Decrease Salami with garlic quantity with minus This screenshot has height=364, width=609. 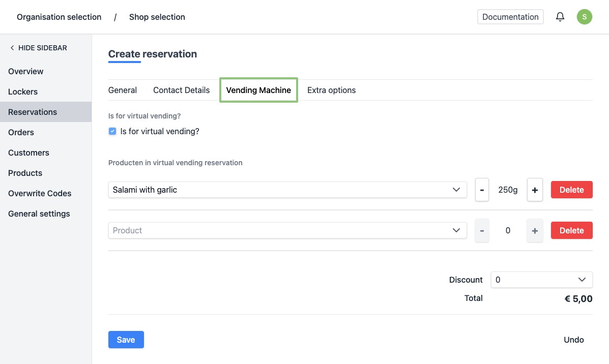pos(482,190)
